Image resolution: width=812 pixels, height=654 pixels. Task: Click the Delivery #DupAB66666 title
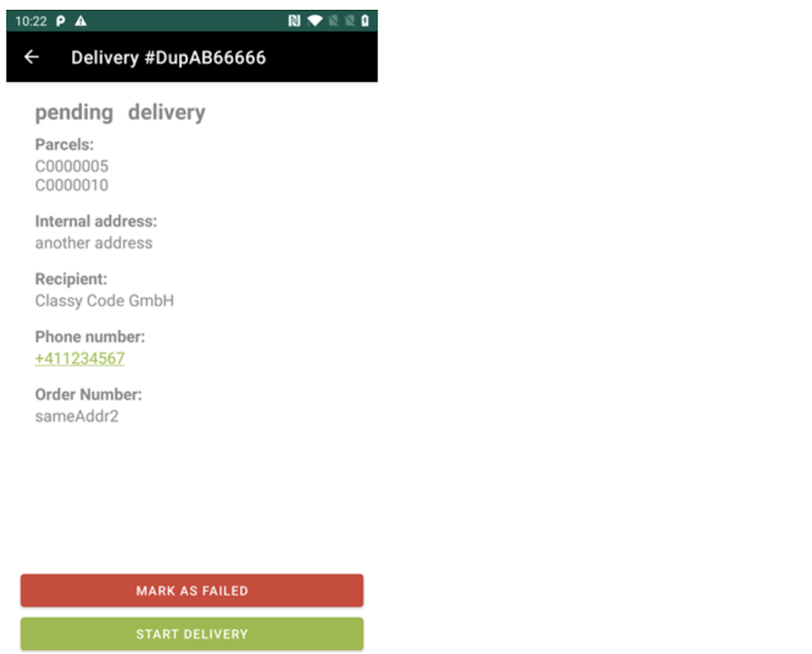pyautogui.click(x=168, y=57)
